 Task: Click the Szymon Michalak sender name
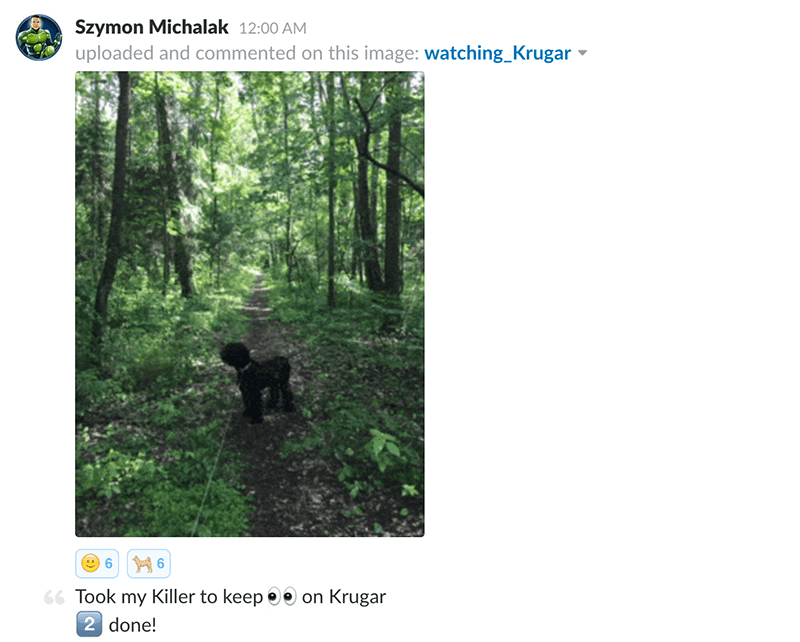pyautogui.click(x=152, y=27)
